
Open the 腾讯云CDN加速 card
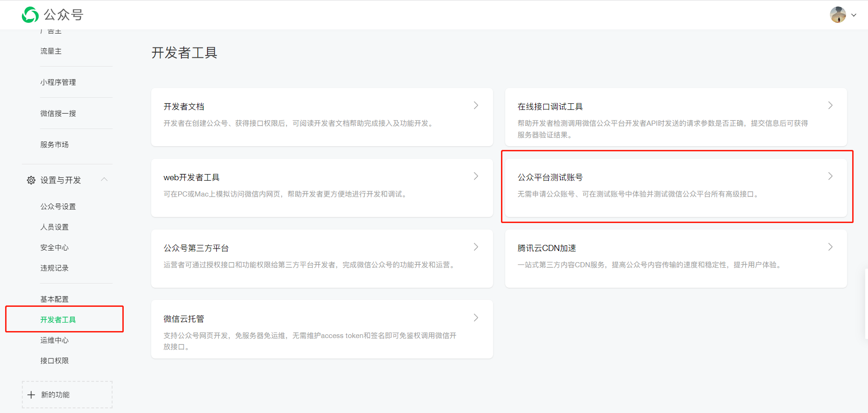(676, 258)
